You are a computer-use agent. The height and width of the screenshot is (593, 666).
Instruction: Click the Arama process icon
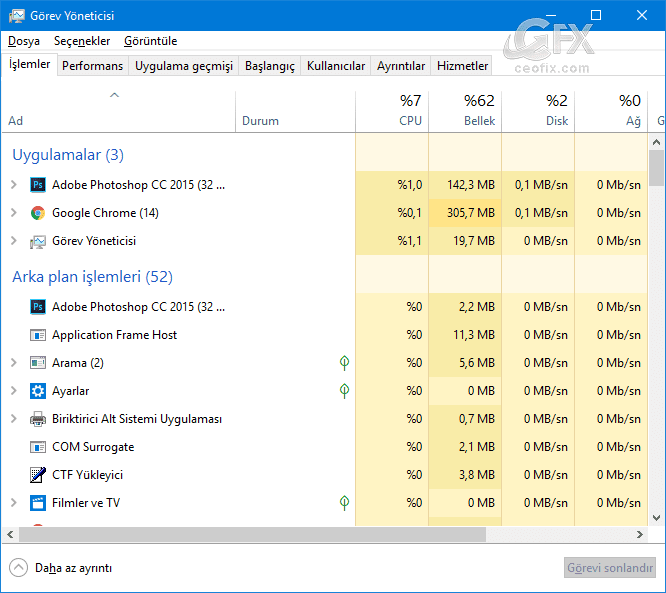tap(38, 363)
